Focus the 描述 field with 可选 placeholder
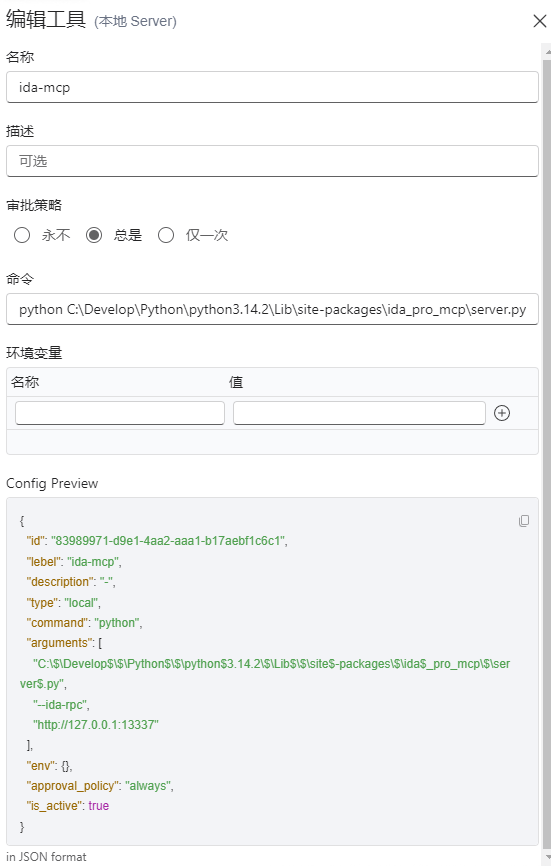The width and height of the screenshot is (551, 866). pyautogui.click(x=272, y=161)
